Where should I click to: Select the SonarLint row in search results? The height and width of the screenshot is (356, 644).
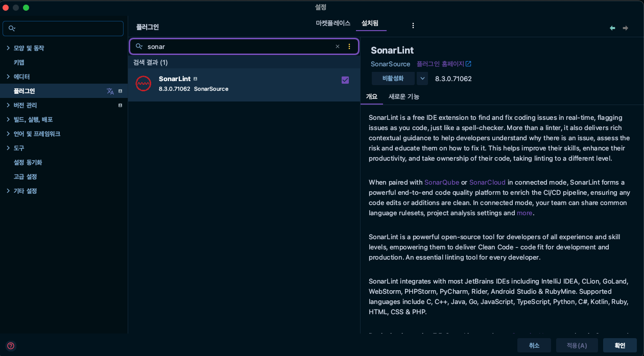coord(244,84)
